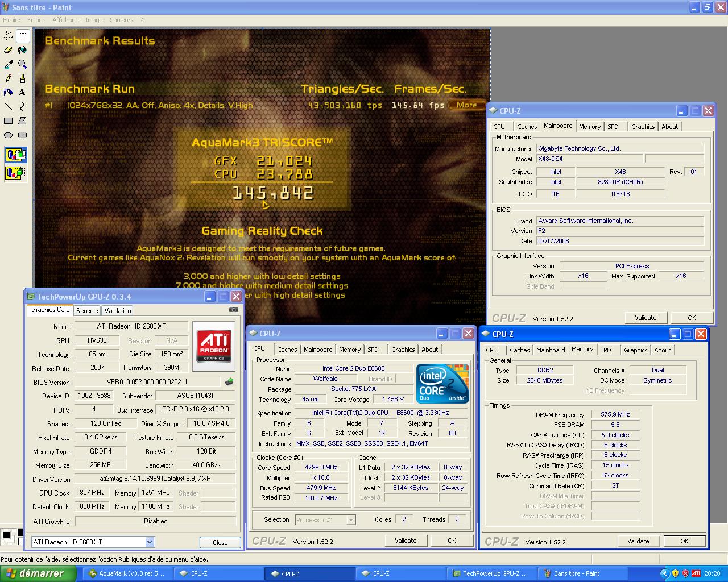Open the démarrer Start button

tap(38, 573)
